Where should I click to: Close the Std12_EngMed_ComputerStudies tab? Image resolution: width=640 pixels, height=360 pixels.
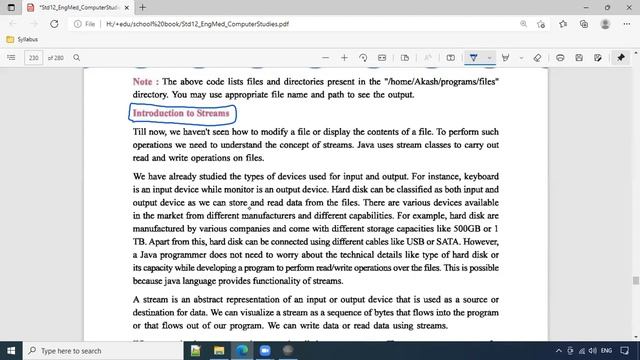pos(127,7)
